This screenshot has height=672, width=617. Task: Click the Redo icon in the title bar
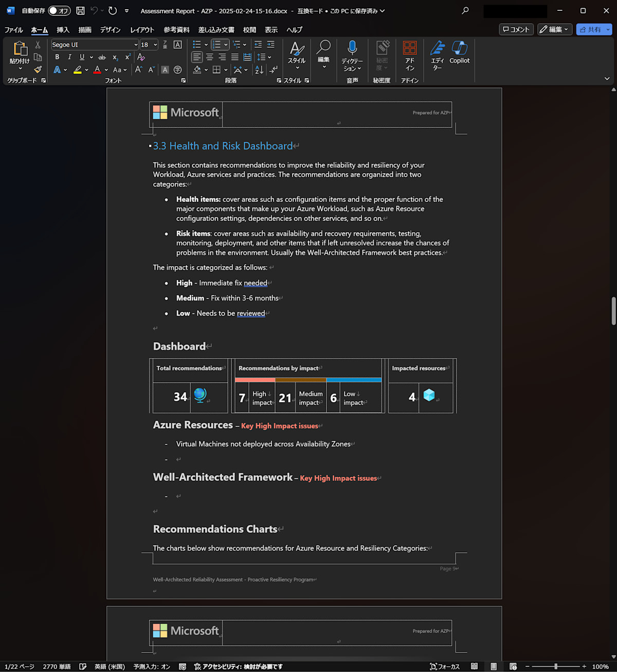(x=112, y=11)
